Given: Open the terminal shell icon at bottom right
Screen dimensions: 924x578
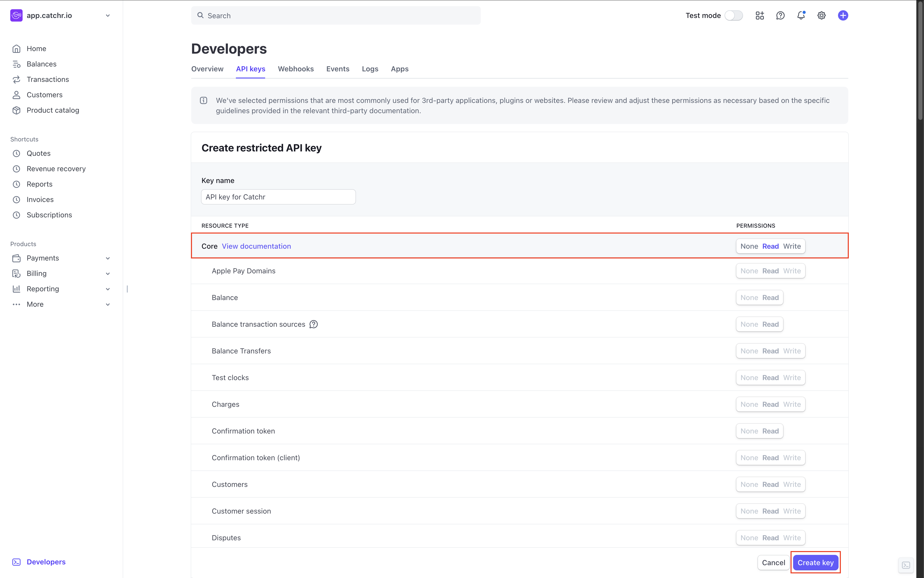Looking at the screenshot, I should 906,565.
